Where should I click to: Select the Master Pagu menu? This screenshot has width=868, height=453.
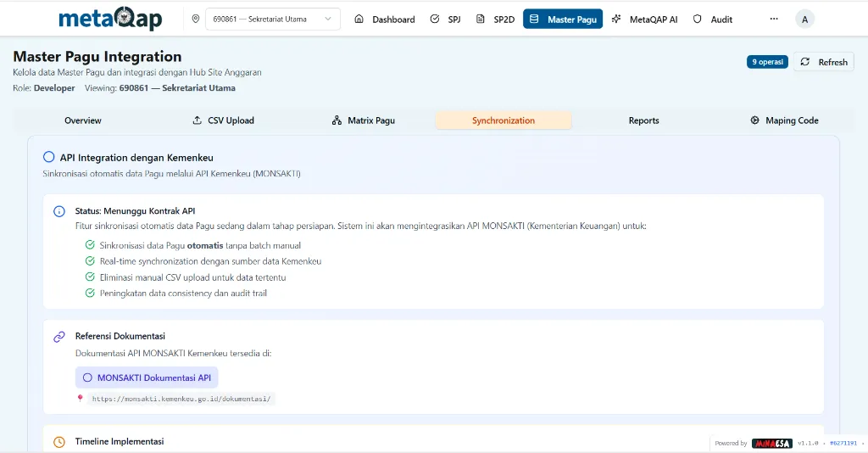(x=563, y=19)
